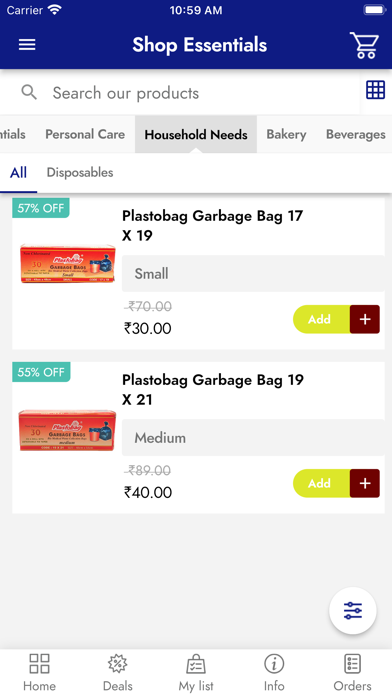Add Garbage Bag 19 X 21 to cart

click(336, 483)
